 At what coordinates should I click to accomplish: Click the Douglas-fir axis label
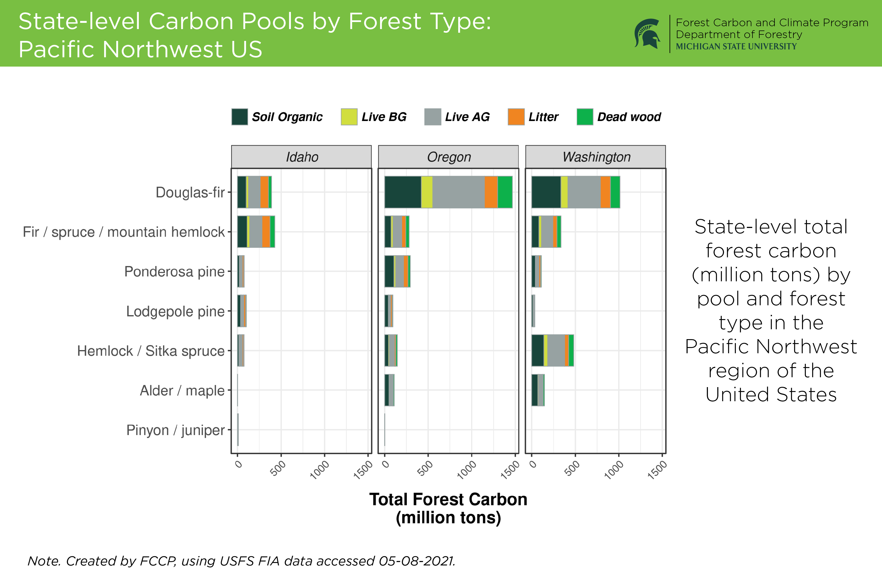click(190, 192)
